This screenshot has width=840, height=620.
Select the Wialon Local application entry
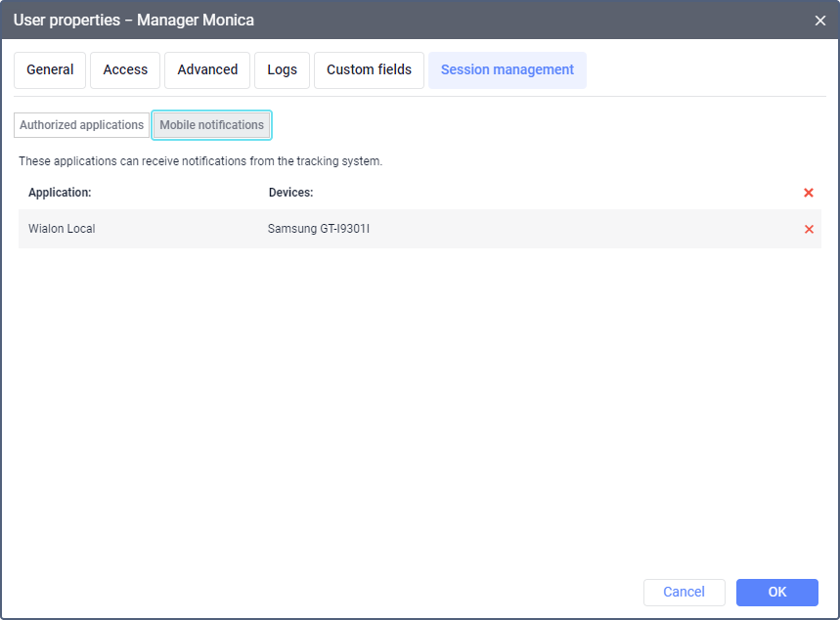click(x=62, y=229)
